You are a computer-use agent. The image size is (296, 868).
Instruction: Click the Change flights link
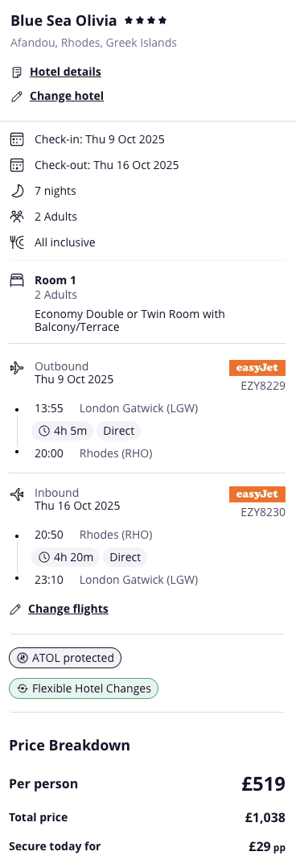pos(68,610)
